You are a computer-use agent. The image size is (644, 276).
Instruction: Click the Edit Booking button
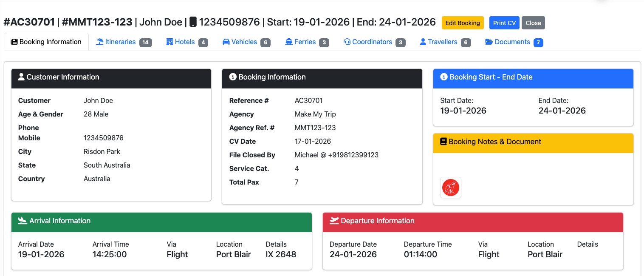click(x=462, y=23)
